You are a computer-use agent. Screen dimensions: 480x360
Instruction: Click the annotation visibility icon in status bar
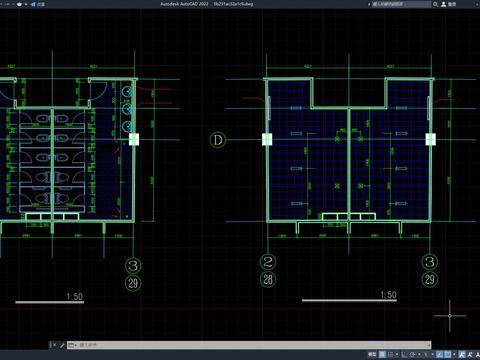[470, 354]
